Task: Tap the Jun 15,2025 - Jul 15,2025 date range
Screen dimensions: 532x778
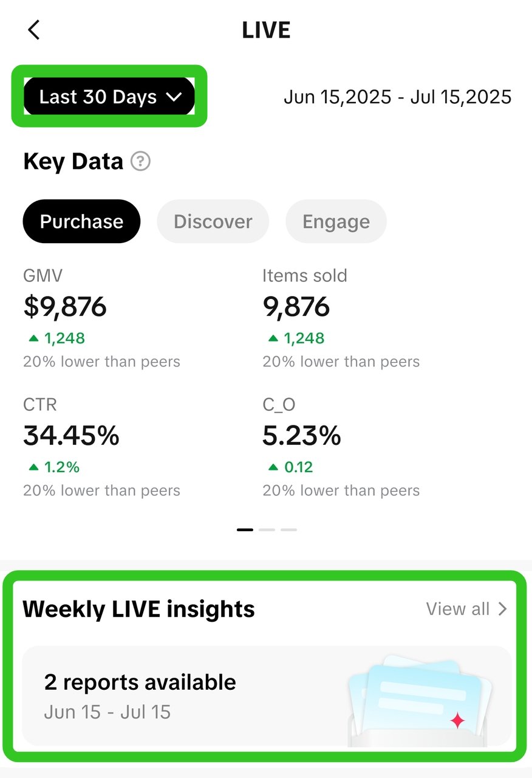Action: [x=397, y=97]
